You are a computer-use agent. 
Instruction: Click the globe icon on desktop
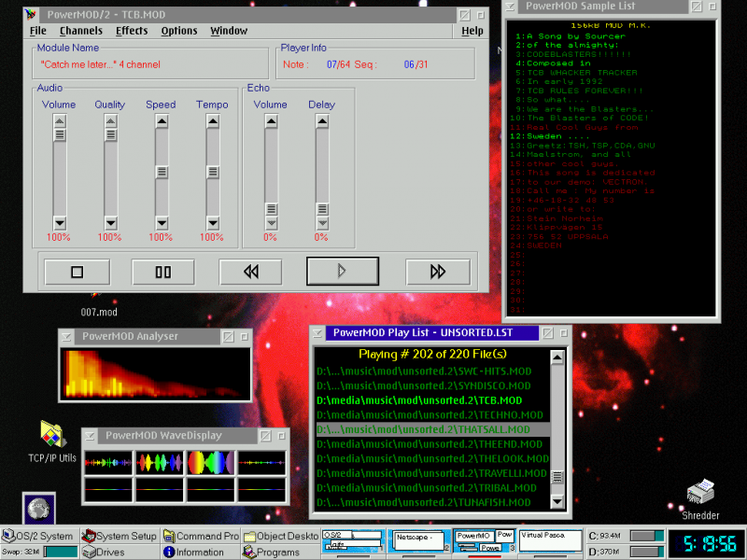[x=39, y=508]
